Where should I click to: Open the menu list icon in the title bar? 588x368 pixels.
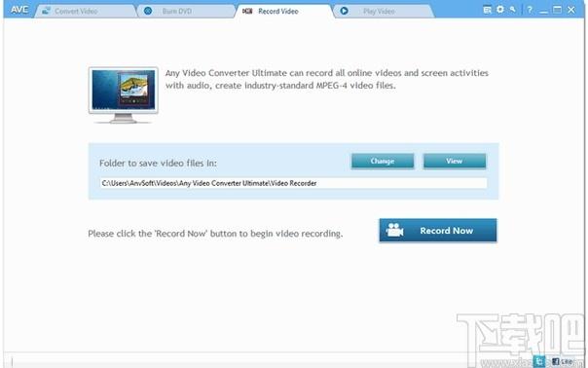coord(487,10)
